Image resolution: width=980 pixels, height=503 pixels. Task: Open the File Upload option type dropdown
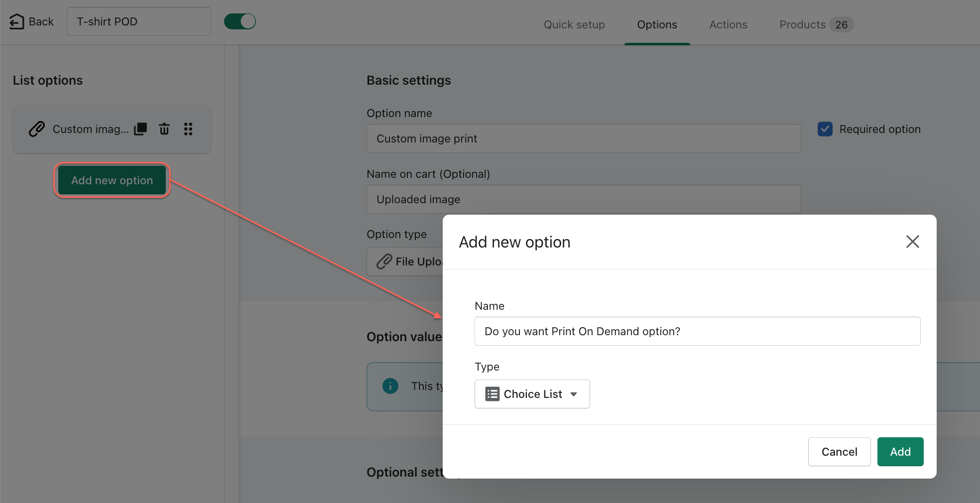coord(405,261)
